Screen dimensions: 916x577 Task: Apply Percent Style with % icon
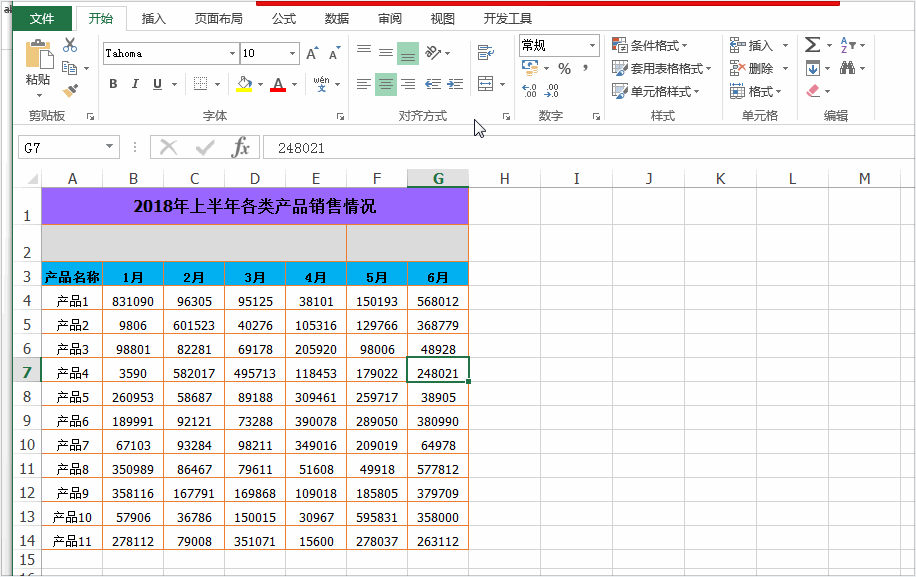click(564, 68)
